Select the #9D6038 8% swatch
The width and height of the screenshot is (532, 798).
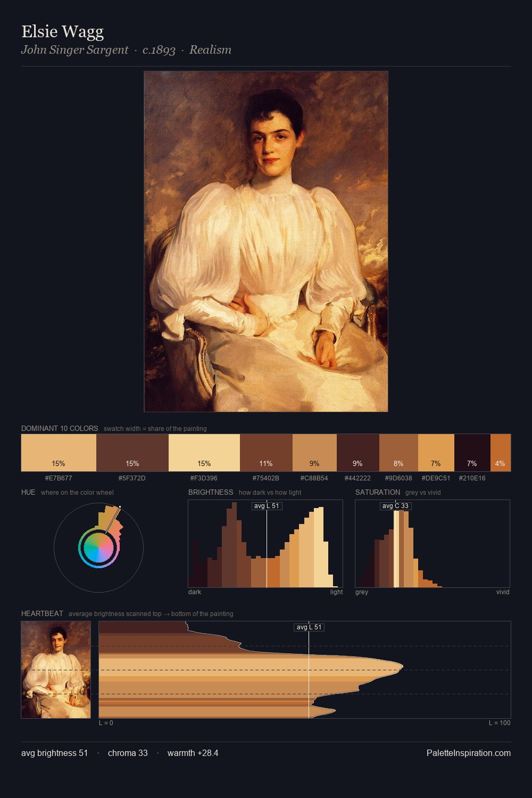click(398, 453)
